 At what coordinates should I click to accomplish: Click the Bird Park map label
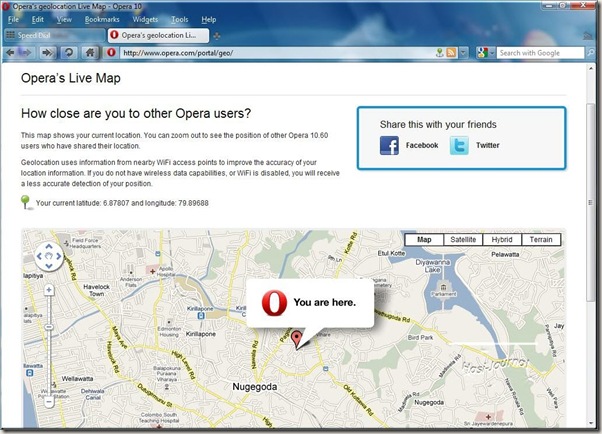[420, 338]
